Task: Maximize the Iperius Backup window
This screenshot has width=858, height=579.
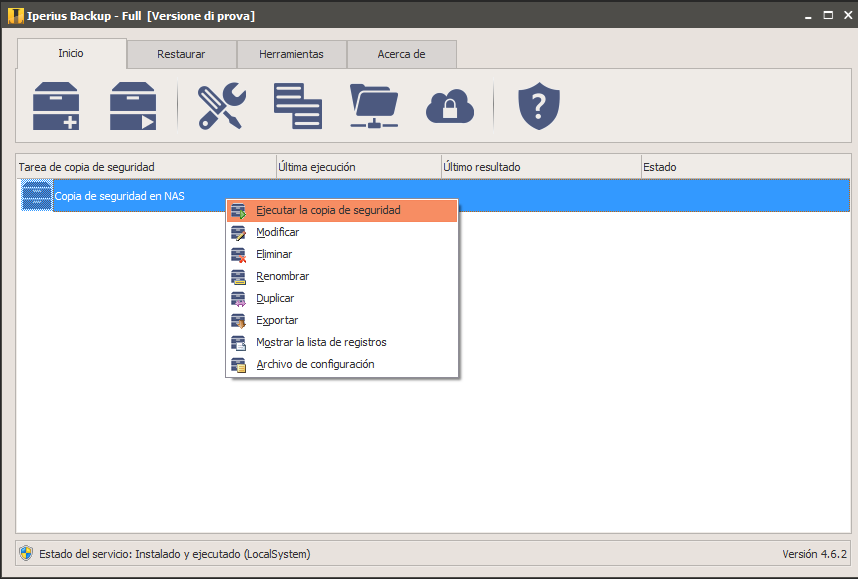Action: 828,15
